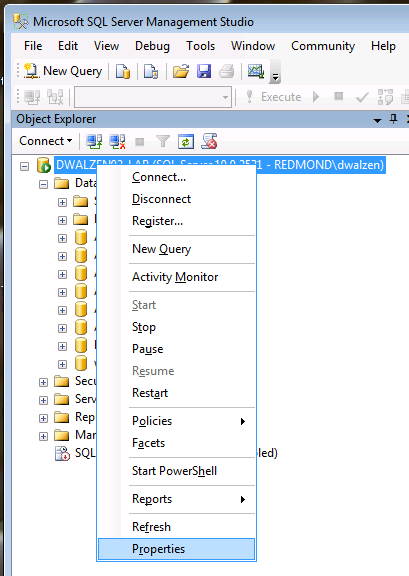Image resolution: width=409 pixels, height=576 pixels.
Task: Collapse the DWALZEN server root node
Action: pyautogui.click(x=25, y=166)
